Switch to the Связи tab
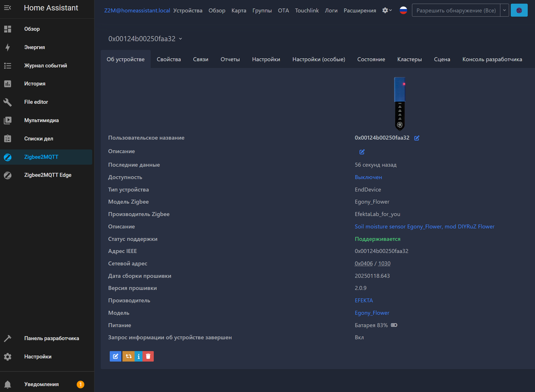This screenshot has height=392, width=535. 201,59
